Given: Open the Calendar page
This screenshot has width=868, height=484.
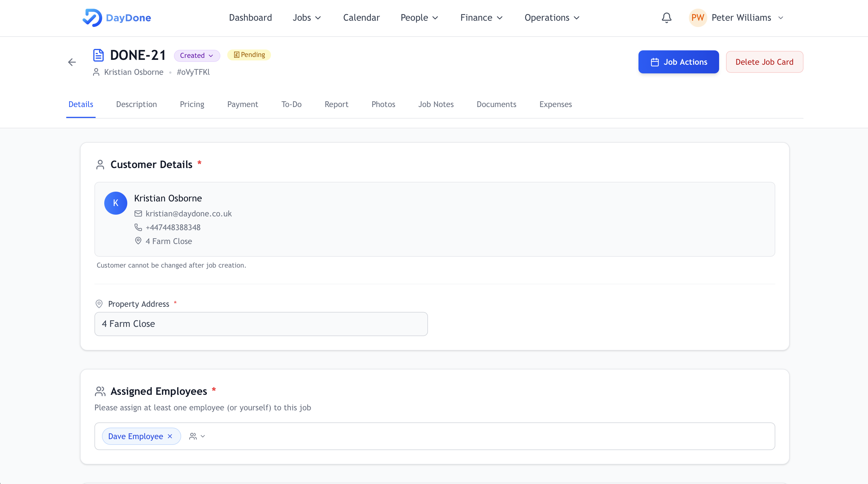Looking at the screenshot, I should (361, 18).
